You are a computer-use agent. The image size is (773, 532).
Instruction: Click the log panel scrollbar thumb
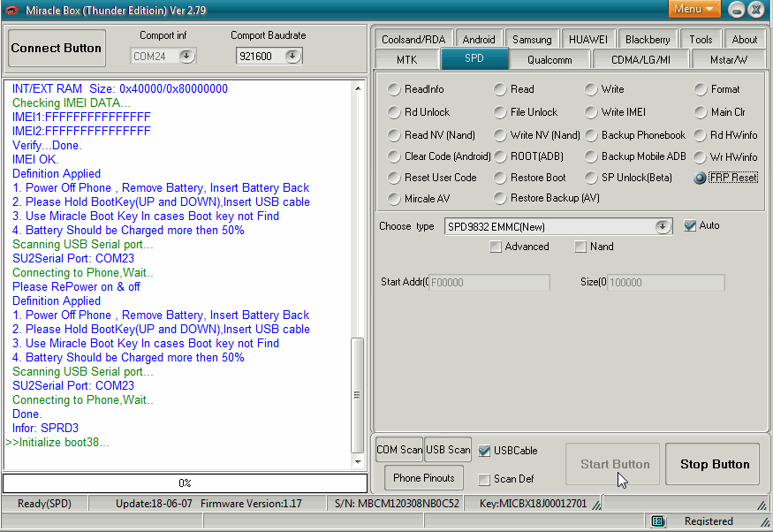click(x=358, y=395)
